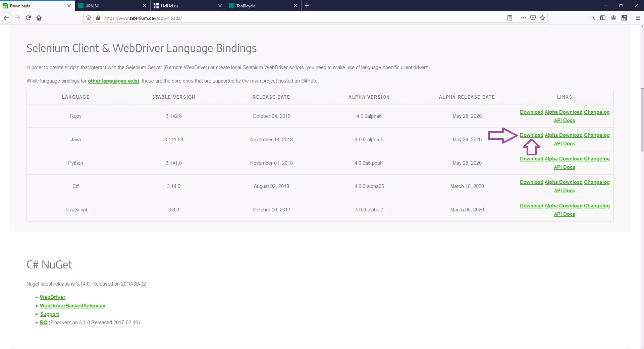Click the 'November 14, 2018' release date
The image size is (644, 349).
(271, 140)
